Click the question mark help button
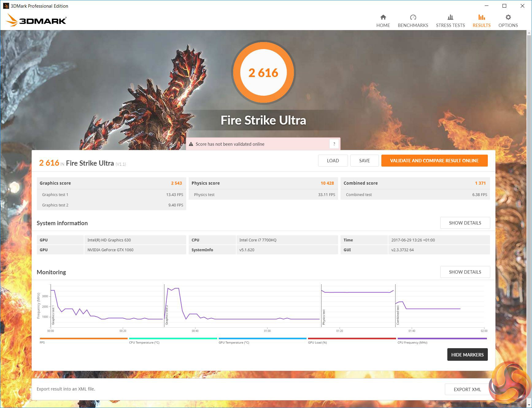 click(334, 144)
